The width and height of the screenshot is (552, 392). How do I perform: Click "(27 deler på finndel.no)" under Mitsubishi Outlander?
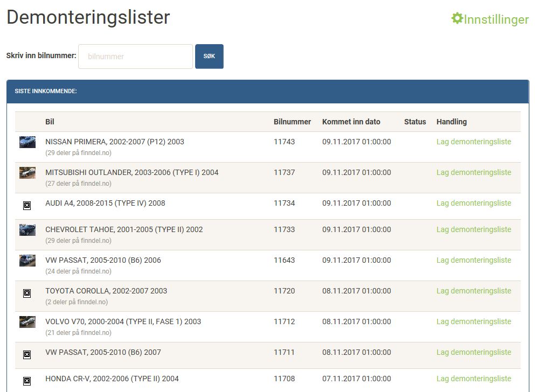pyautogui.click(x=78, y=184)
